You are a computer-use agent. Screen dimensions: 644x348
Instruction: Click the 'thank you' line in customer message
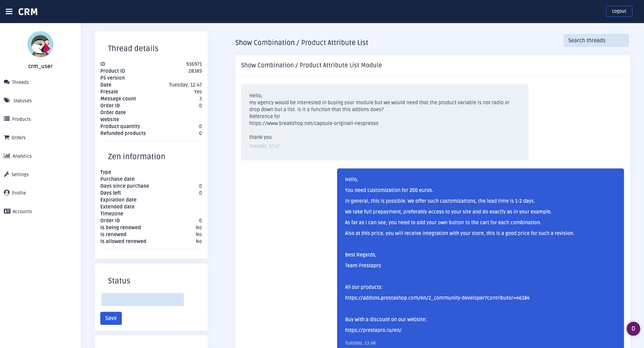(260, 137)
